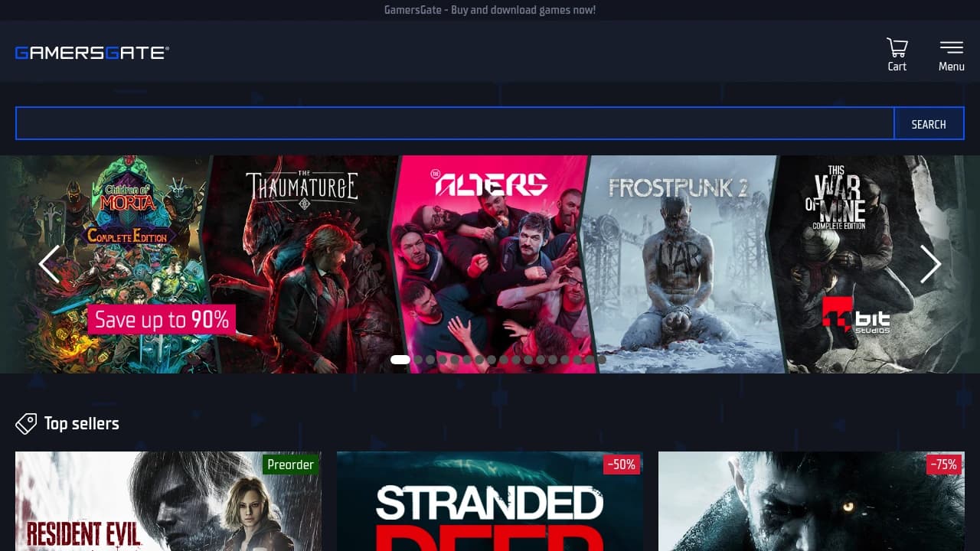Open the Resident Evil top seller card
Image resolution: width=980 pixels, height=551 pixels.
pos(168,501)
